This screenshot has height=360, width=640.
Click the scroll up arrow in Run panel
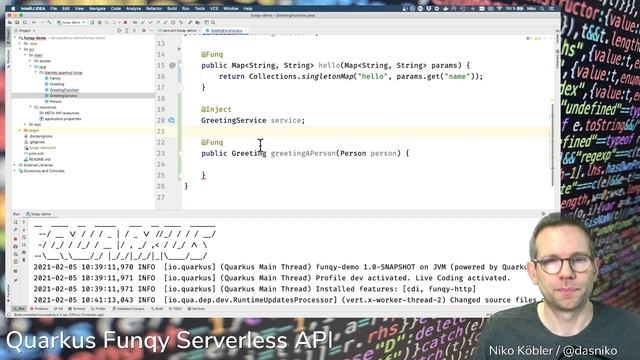pos(24,222)
